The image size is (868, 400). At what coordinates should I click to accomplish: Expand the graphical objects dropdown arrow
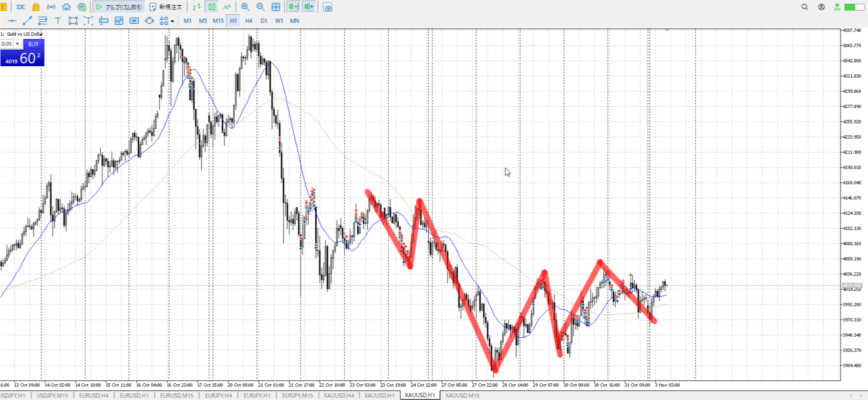[x=172, y=21]
